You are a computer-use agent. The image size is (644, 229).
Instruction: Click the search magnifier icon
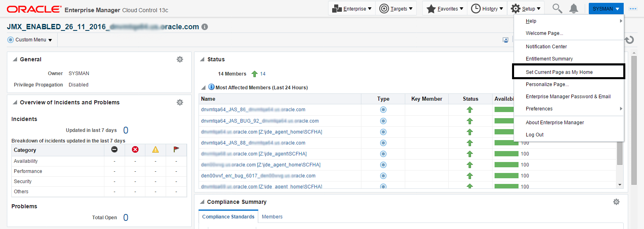(557, 9)
